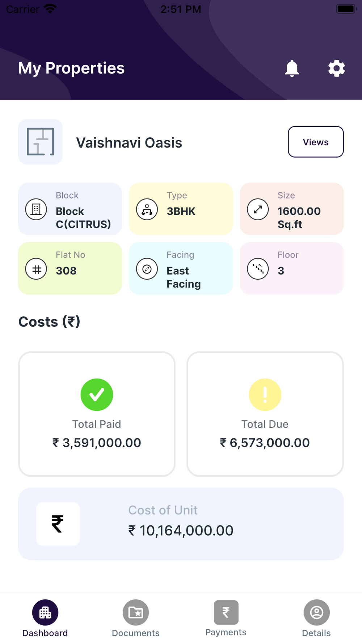Open notifications bell icon
Image resolution: width=362 pixels, height=644 pixels.
coord(292,68)
